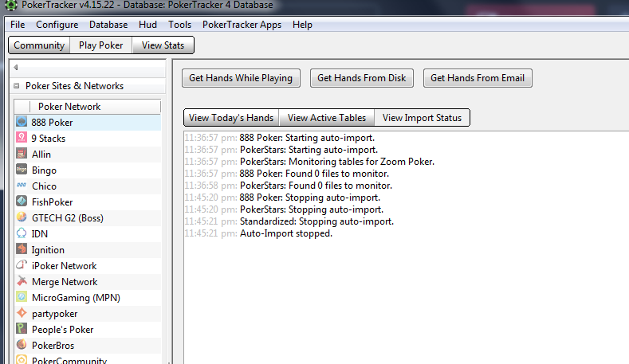The image size is (629, 364).
Task: Click the GTECH G2 (Boss) icon
Action: click(22, 217)
